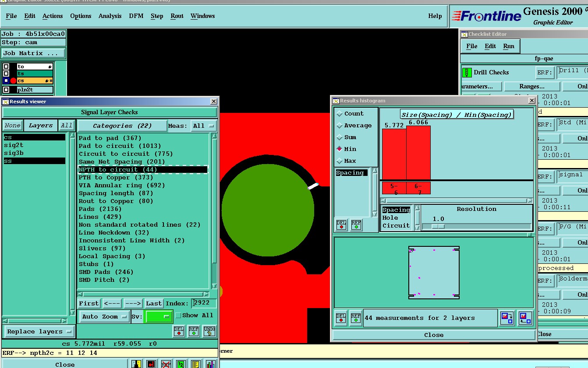
Task: Adjust the Resolution slider handle
Action: click(x=438, y=226)
